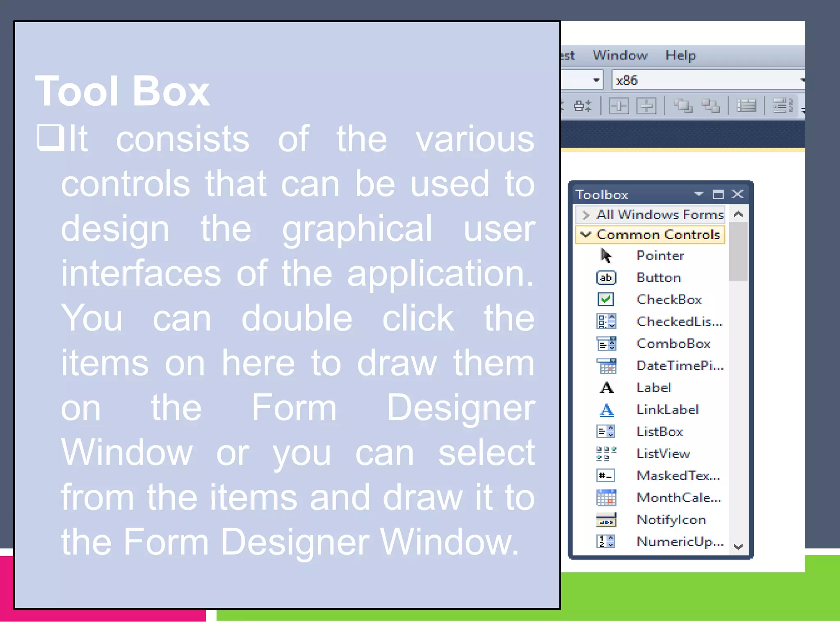This screenshot has height=630, width=840.
Task: Pick the CheckBox control icon
Action: coord(606,299)
